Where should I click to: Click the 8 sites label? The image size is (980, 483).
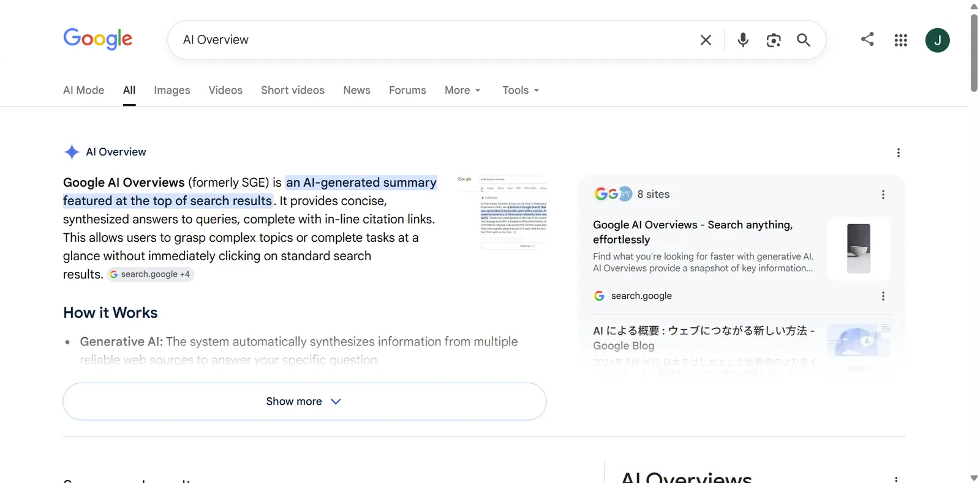654,194
